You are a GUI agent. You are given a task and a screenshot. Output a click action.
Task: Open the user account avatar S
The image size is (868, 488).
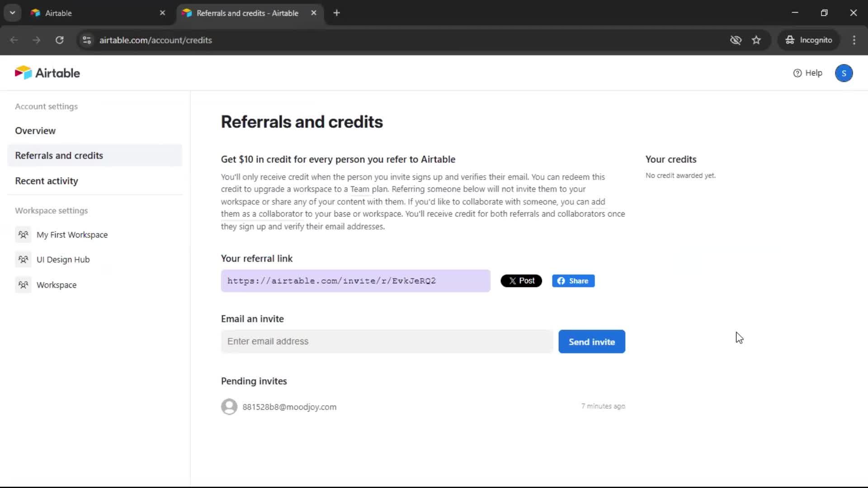coord(844,73)
